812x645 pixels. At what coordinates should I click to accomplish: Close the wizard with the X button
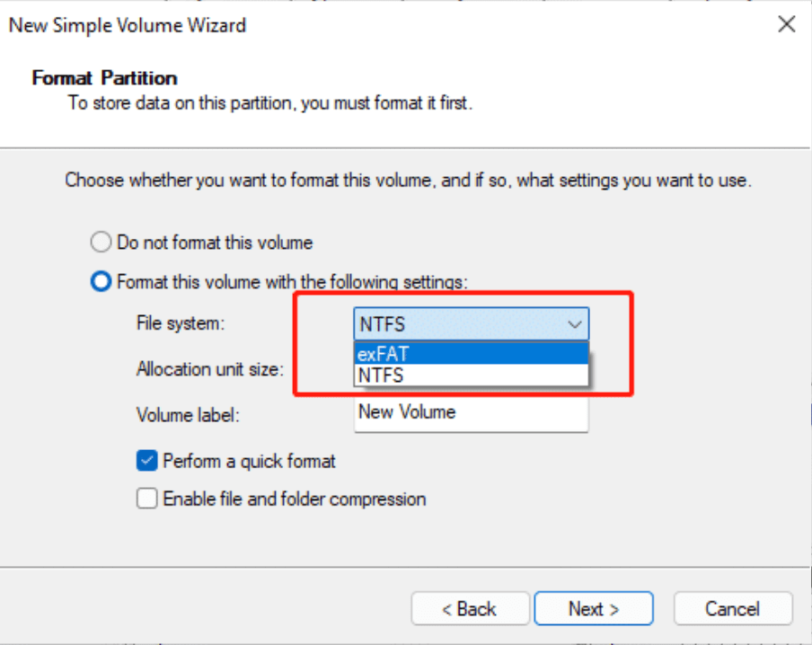coord(786,24)
